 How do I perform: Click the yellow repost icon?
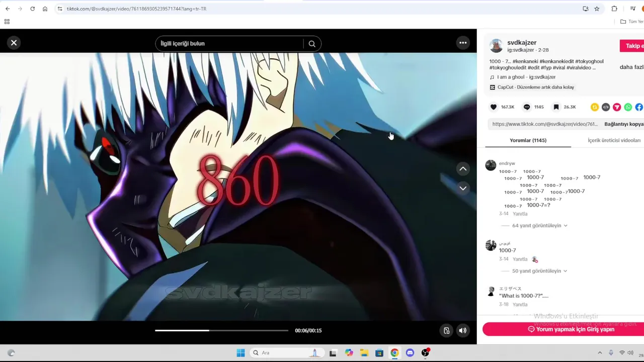tap(595, 107)
